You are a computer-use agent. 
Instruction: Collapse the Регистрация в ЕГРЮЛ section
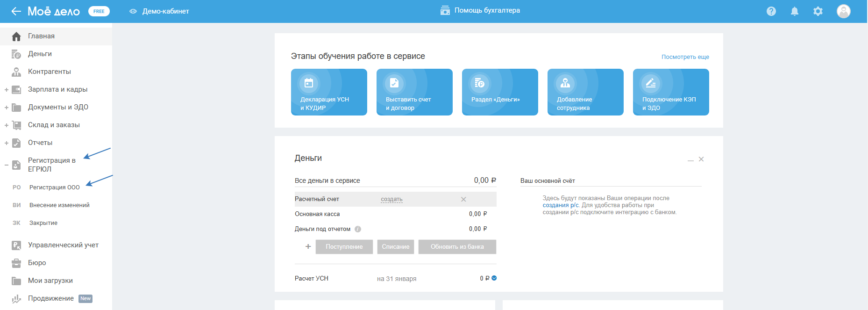click(x=7, y=165)
